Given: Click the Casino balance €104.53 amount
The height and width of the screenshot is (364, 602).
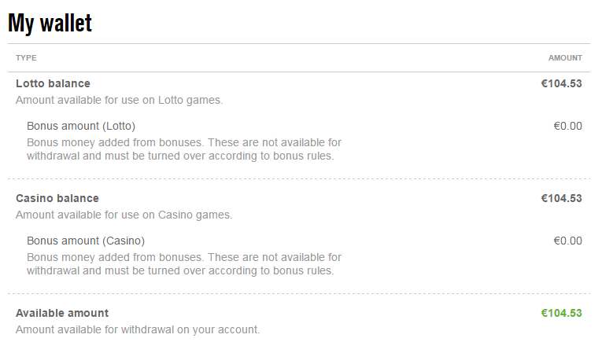Looking at the screenshot, I should [x=561, y=198].
